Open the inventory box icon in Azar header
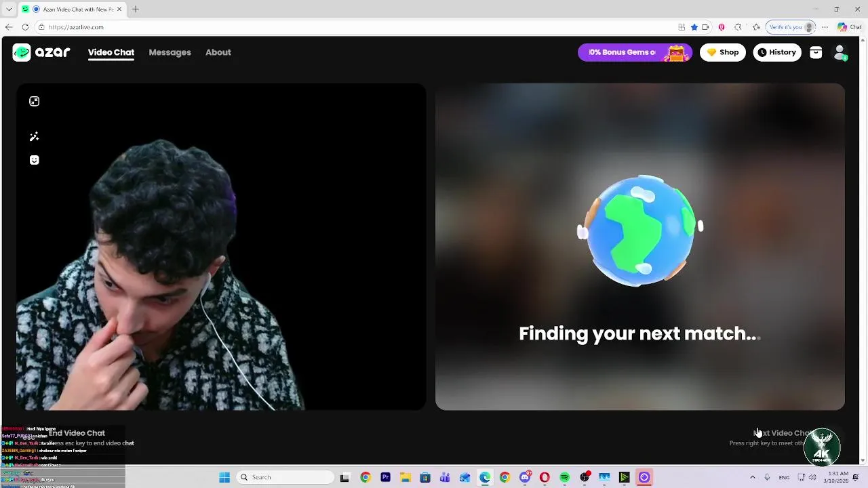This screenshot has width=868, height=488. [x=816, y=52]
